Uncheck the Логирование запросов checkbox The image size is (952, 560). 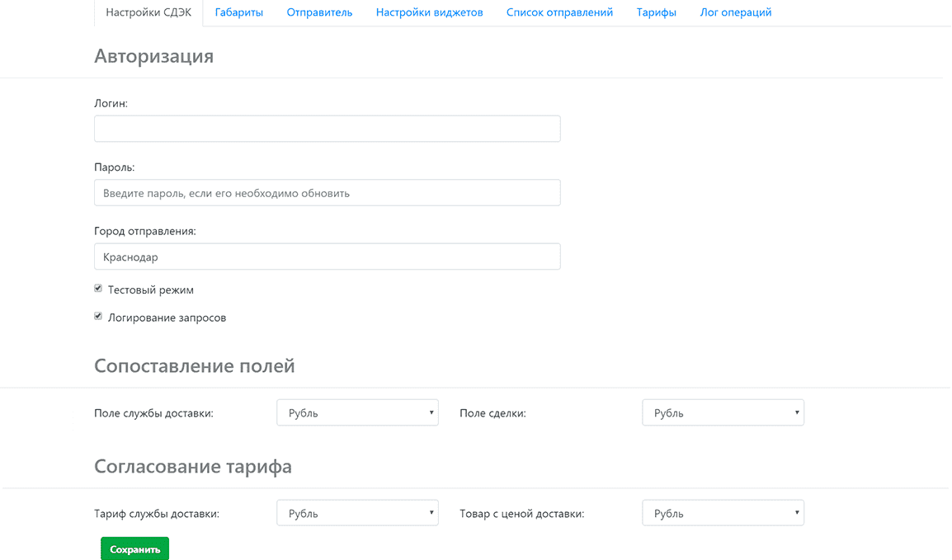[98, 316]
